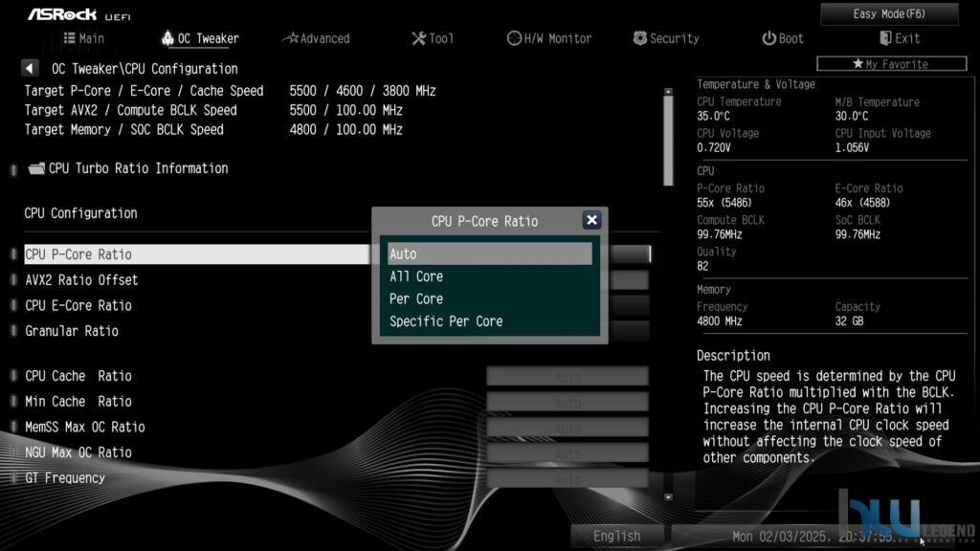The image size is (980, 551).
Task: Open CPU Cache Ratio value dropdown
Action: pyautogui.click(x=568, y=377)
